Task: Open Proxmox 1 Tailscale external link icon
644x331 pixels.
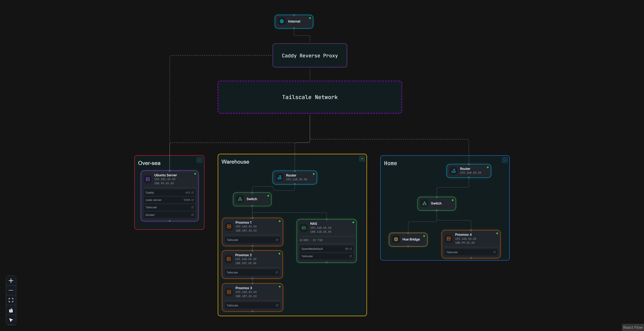Action: tap(277, 240)
